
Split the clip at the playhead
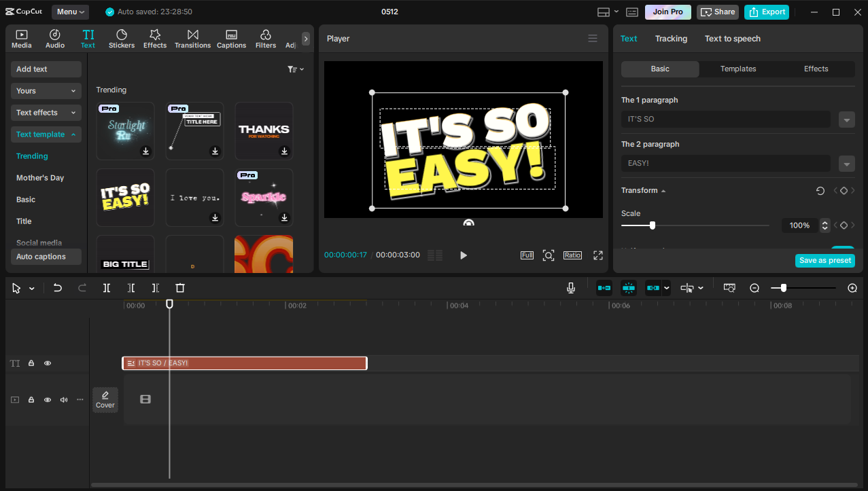[106, 288]
